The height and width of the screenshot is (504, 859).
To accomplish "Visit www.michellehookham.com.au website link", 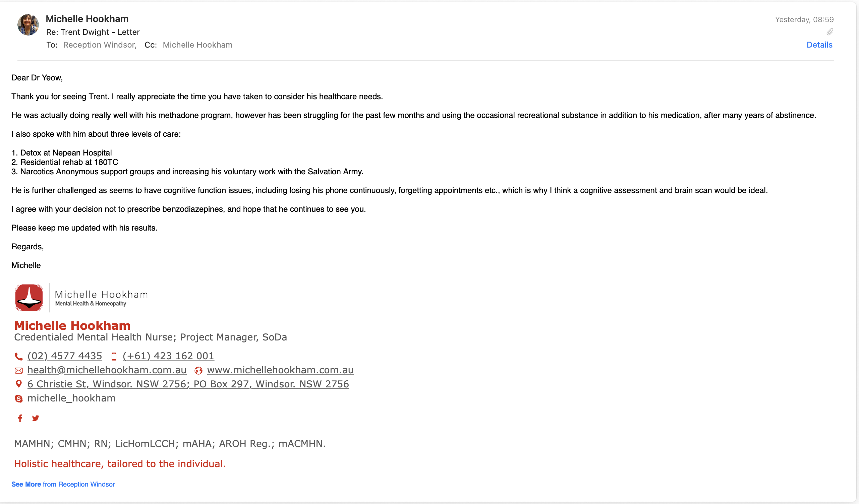I will pyautogui.click(x=280, y=370).
